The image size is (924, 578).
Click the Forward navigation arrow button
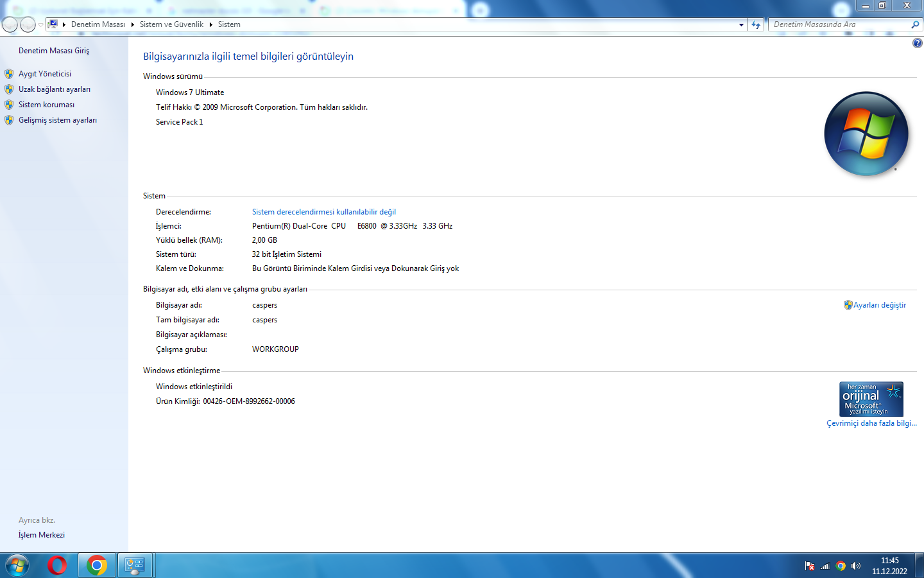28,24
